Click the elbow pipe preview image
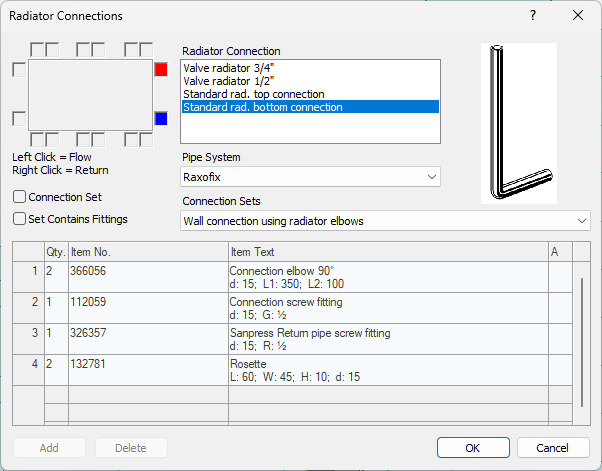Screen dimensions: 602x471 pos(519,123)
